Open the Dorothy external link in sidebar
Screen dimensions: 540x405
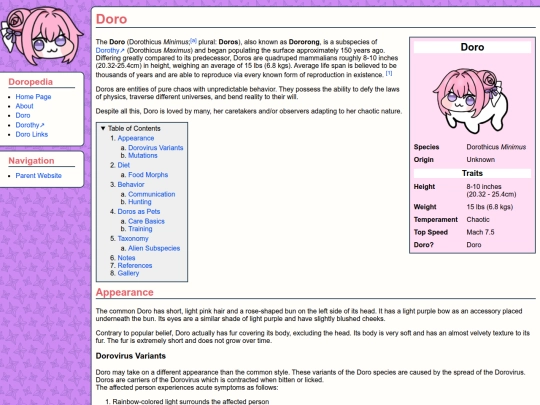(30, 125)
